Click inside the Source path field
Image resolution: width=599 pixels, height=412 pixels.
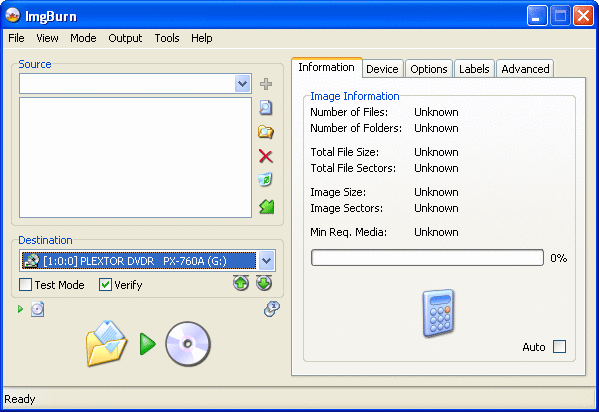tap(127, 83)
